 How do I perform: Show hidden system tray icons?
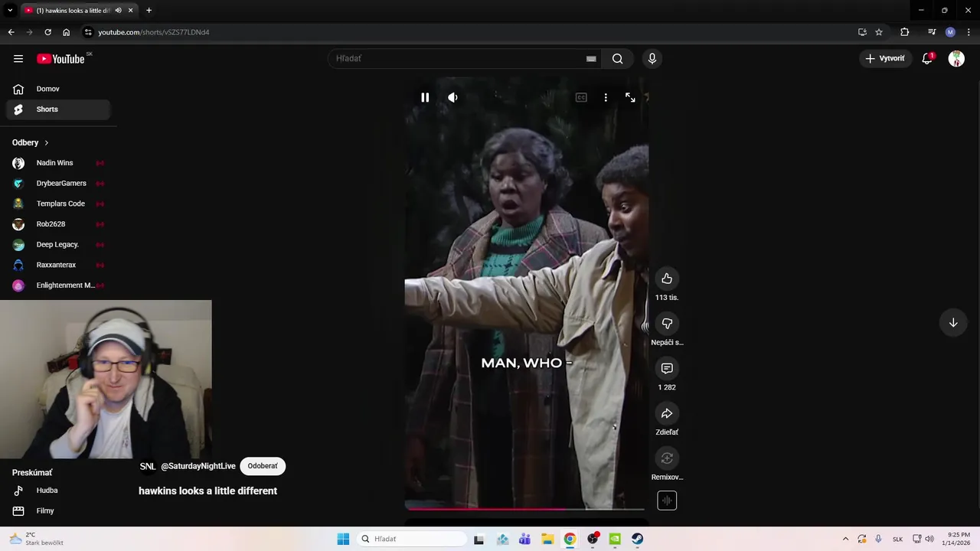pyautogui.click(x=845, y=539)
